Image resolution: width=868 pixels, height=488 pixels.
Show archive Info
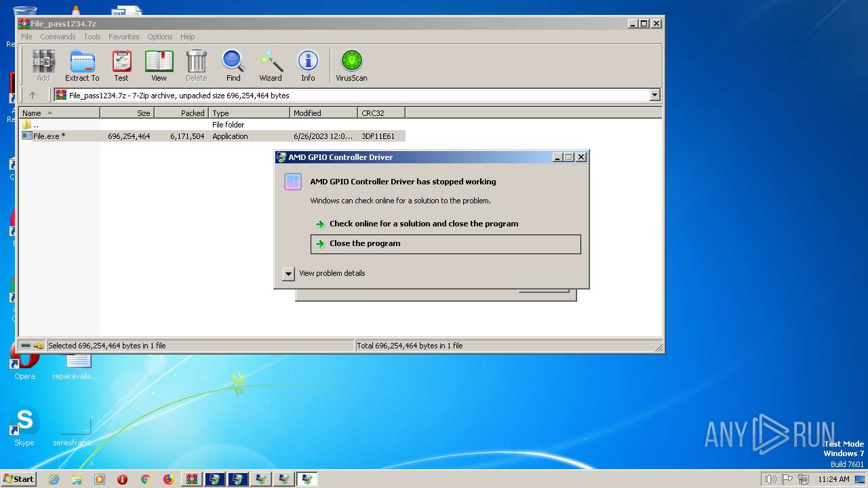point(308,66)
